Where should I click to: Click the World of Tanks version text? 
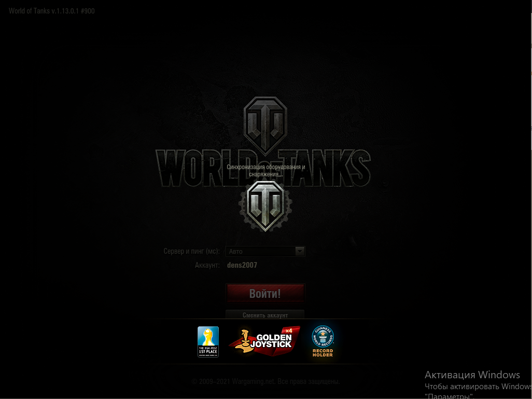[x=51, y=11]
